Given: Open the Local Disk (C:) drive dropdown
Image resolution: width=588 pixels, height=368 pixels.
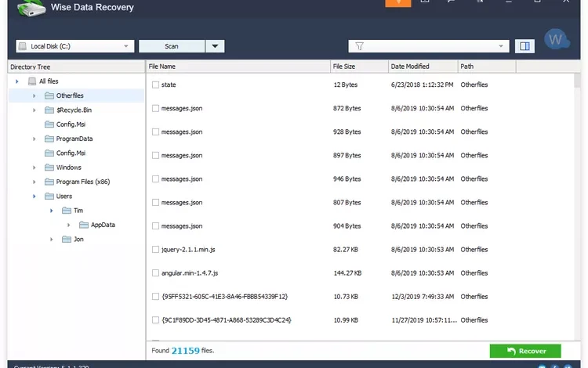Looking at the screenshot, I should (x=126, y=46).
